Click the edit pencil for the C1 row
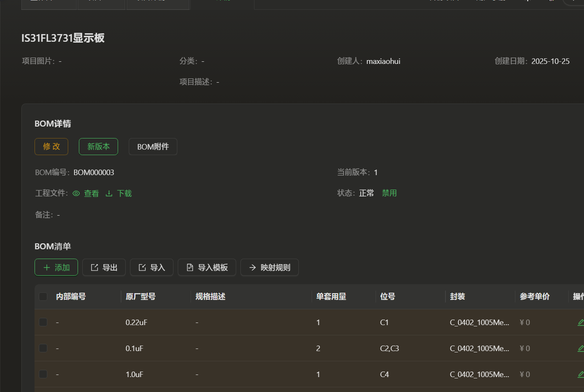This screenshot has height=392, width=584. pyautogui.click(x=580, y=323)
